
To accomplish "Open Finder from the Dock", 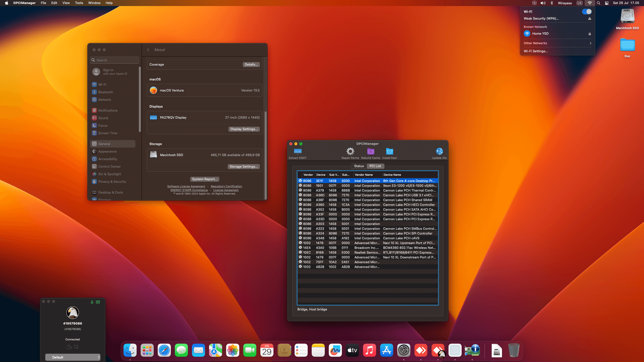I will pyautogui.click(x=130, y=350).
